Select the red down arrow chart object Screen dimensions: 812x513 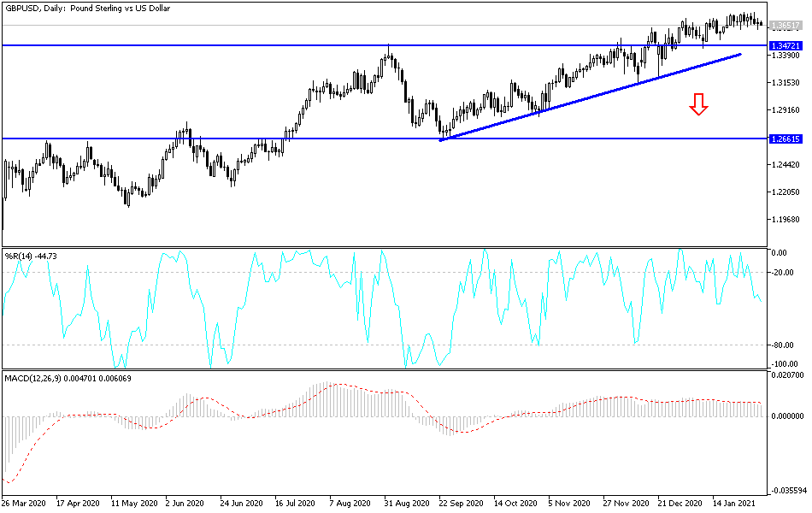click(x=698, y=104)
